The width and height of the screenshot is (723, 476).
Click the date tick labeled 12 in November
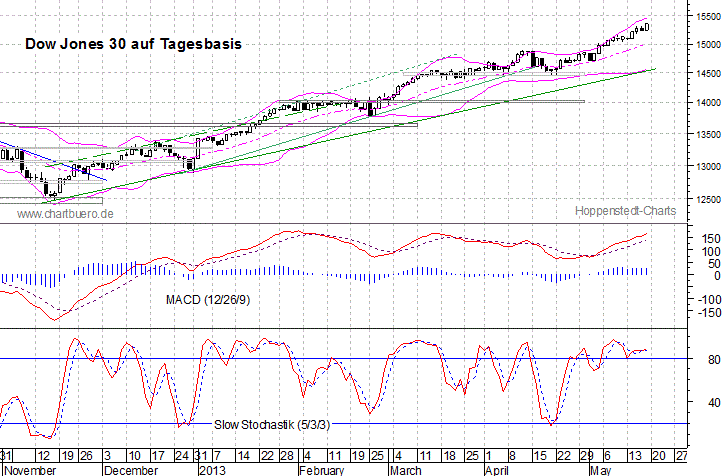(x=44, y=456)
